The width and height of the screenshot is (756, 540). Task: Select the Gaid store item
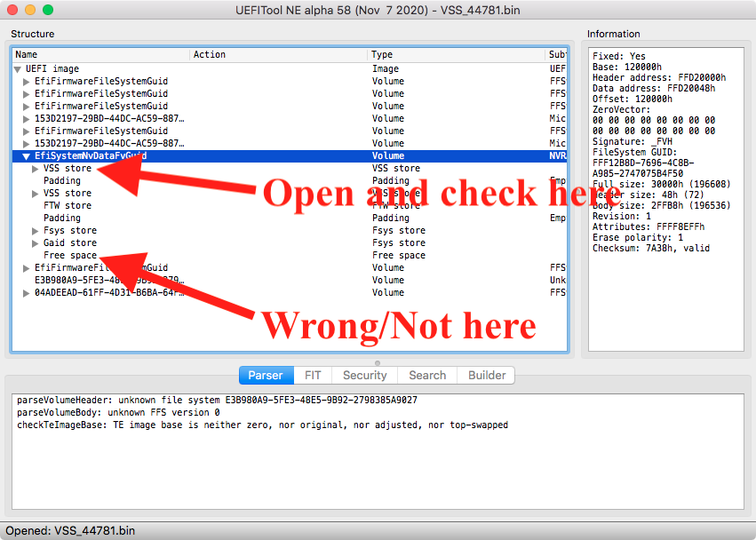click(x=70, y=243)
